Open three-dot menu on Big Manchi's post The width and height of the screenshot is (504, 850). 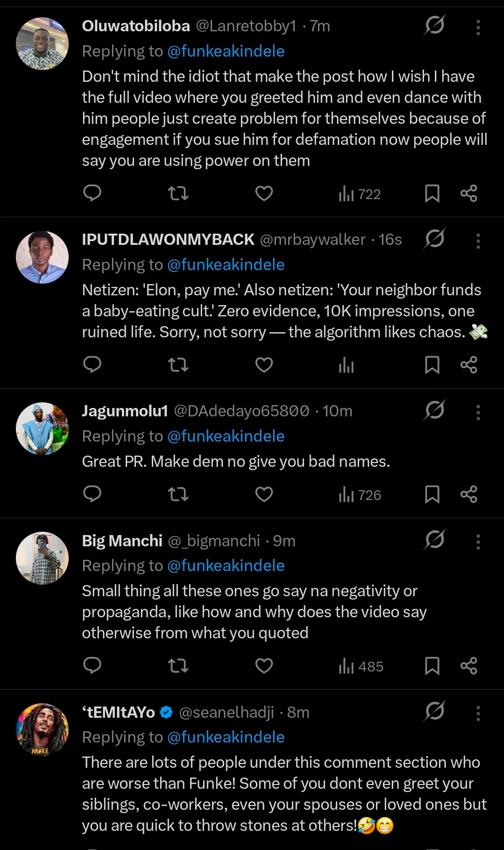click(478, 542)
